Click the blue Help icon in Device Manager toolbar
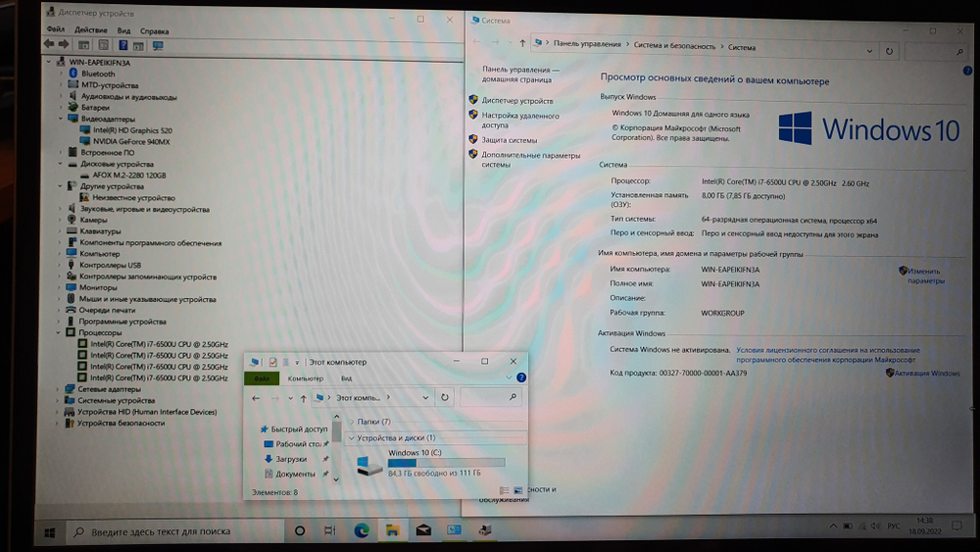The image size is (980, 552). click(123, 45)
